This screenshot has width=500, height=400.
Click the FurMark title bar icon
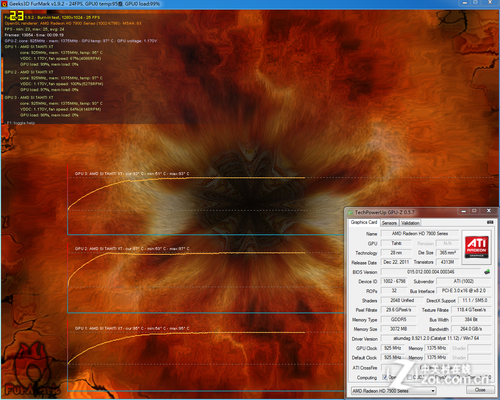coord(4,4)
